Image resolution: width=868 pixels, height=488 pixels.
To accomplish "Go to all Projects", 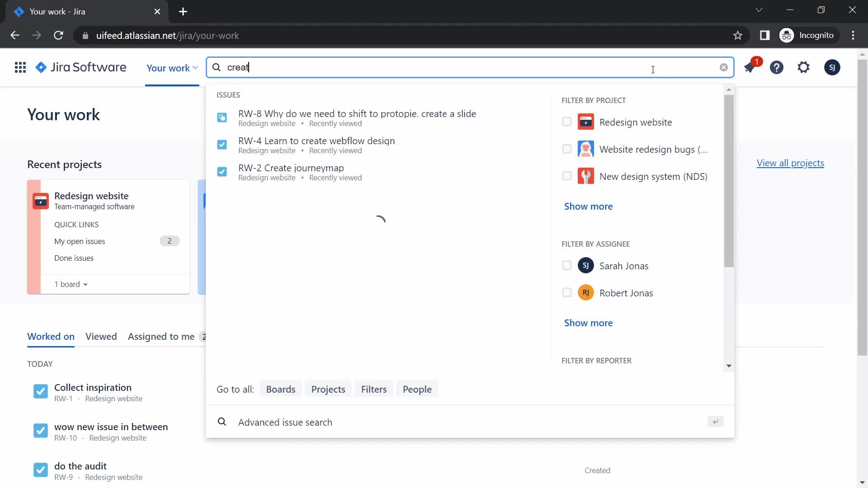I will (x=328, y=389).
